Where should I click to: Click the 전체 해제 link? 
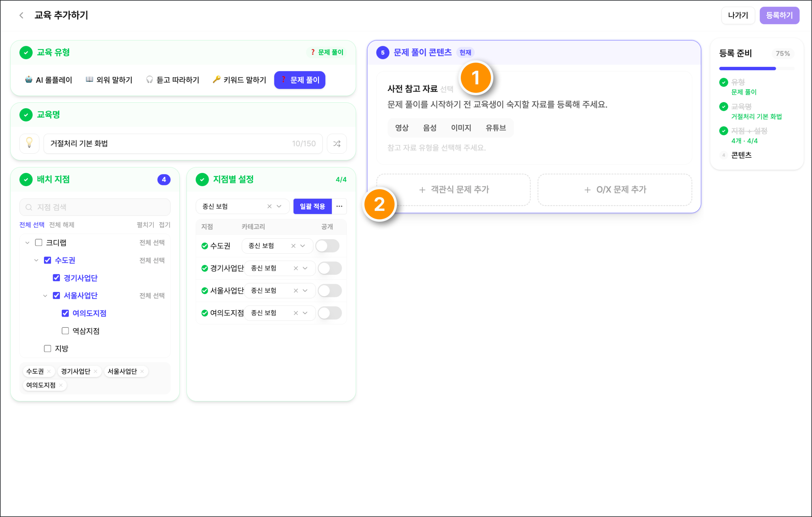click(x=62, y=225)
